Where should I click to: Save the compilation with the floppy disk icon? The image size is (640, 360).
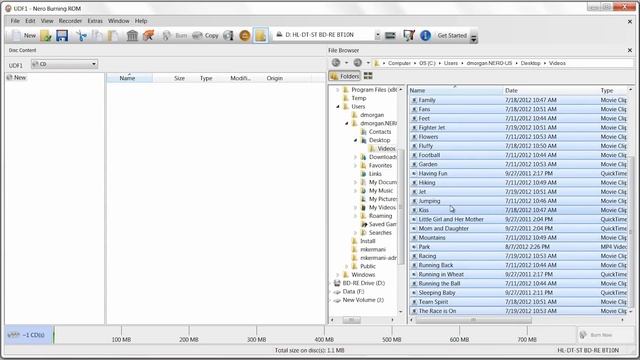62,36
